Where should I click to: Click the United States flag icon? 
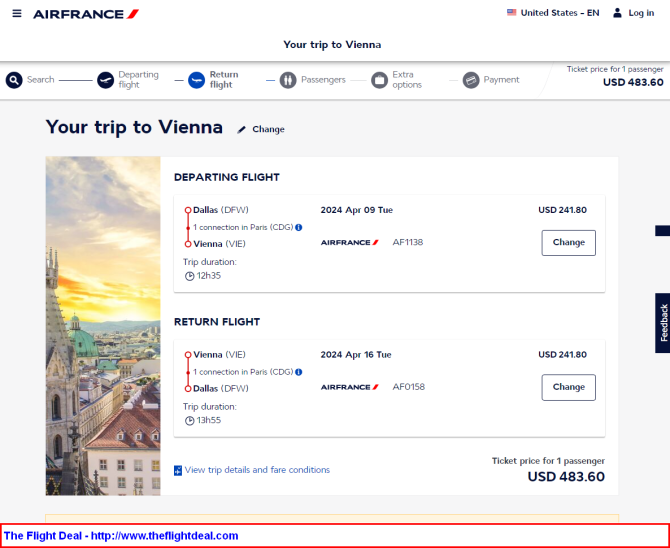coord(511,12)
